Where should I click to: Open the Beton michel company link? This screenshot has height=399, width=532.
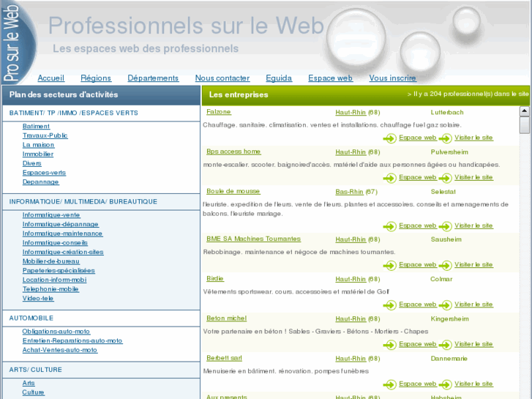click(x=227, y=318)
